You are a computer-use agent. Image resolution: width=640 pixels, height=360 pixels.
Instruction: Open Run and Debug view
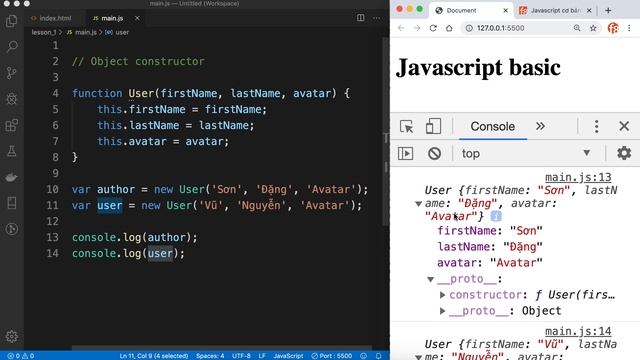pyautogui.click(x=11, y=99)
